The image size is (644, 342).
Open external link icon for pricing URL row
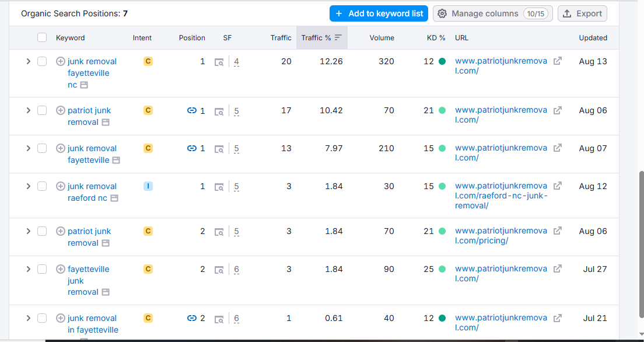pos(557,231)
